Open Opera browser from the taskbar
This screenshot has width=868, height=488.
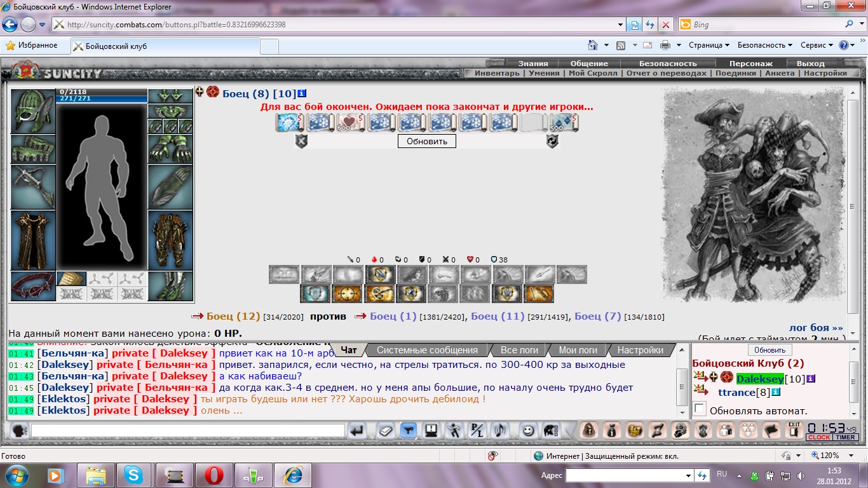click(215, 475)
